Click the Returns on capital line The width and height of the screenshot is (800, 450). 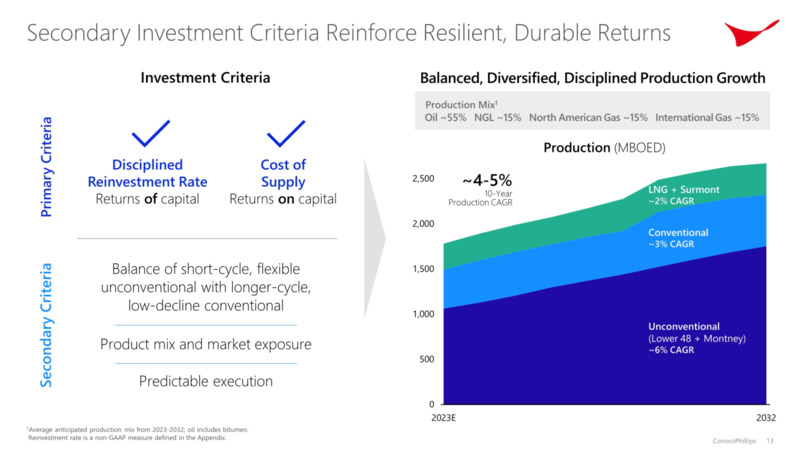(x=283, y=199)
